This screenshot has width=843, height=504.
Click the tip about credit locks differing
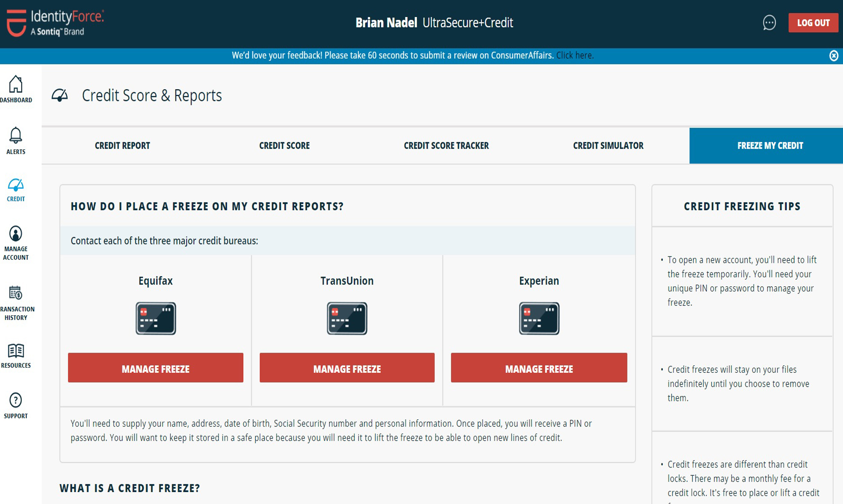click(x=743, y=481)
